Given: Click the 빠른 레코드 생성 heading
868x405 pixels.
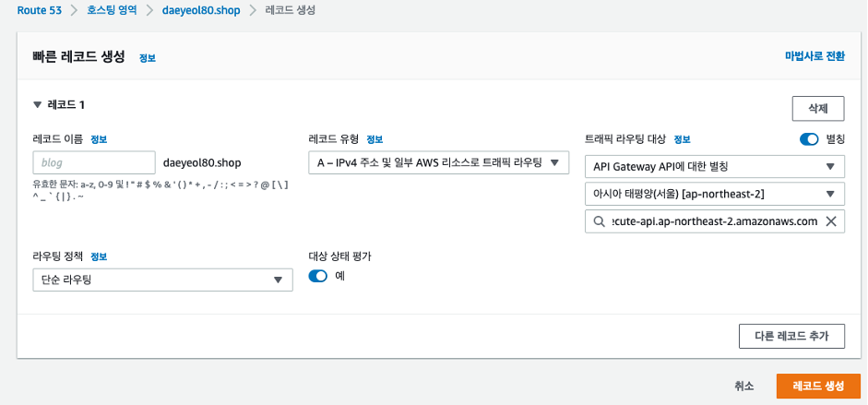Looking at the screenshot, I should 79,56.
